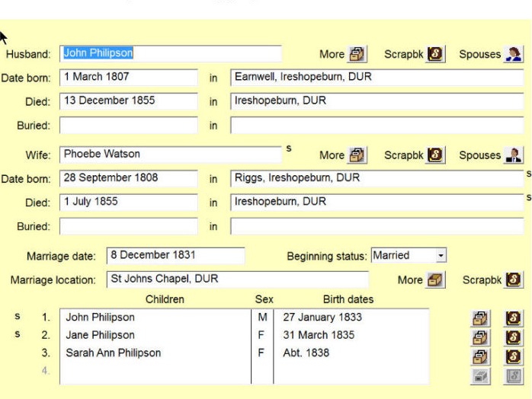
Task: Click husband's birthplace field Earnwell
Action: click(x=377, y=78)
